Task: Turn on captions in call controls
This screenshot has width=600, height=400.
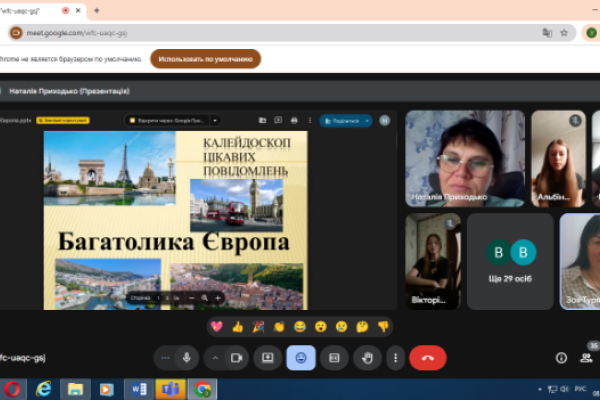Action: [335, 357]
